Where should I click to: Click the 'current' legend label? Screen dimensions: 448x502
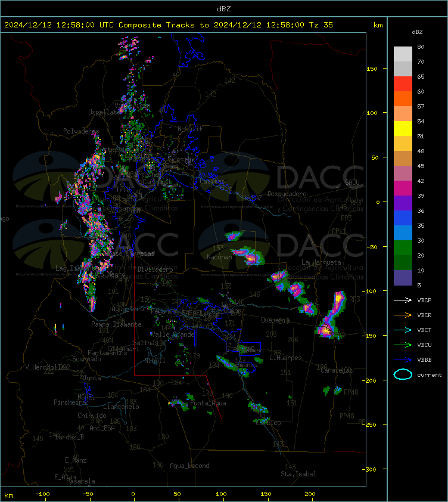coord(430,374)
